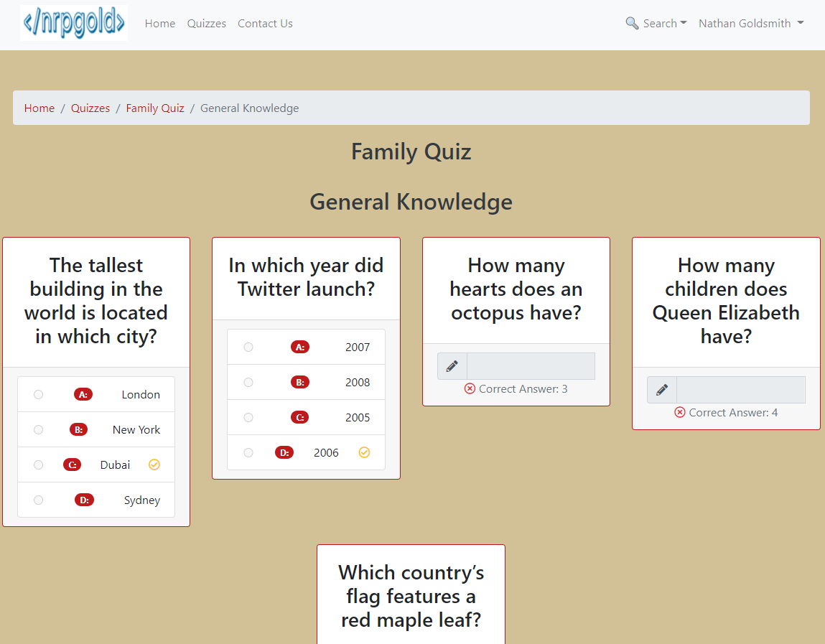The height and width of the screenshot is (644, 825).
Task: Click the red X icon beside Correct Answer: 4
Action: tap(680, 413)
